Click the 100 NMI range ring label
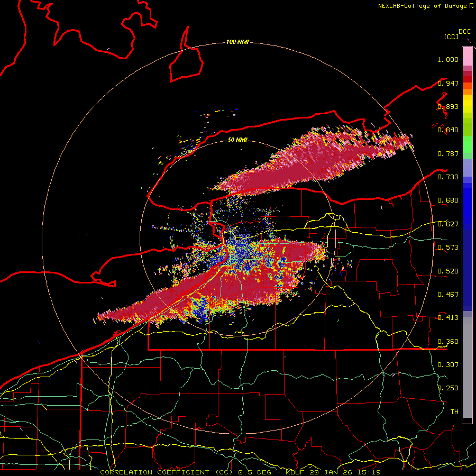The height and width of the screenshot is (476, 476). 237,42
